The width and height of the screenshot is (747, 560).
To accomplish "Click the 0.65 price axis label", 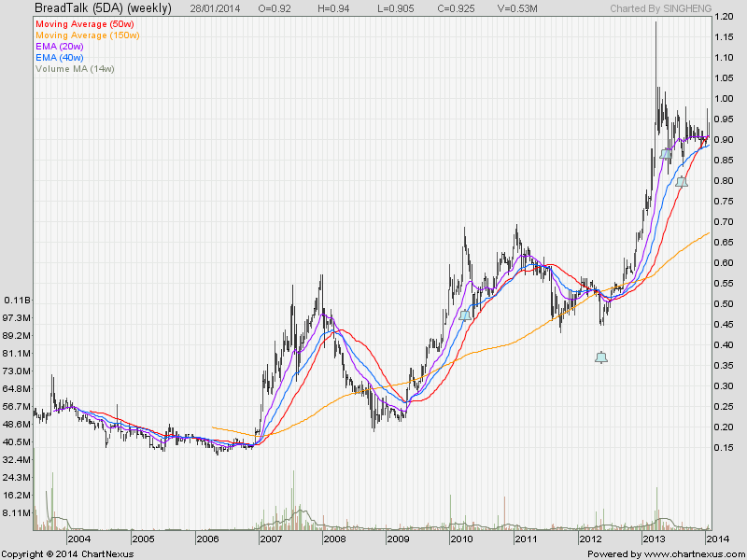I will [724, 242].
